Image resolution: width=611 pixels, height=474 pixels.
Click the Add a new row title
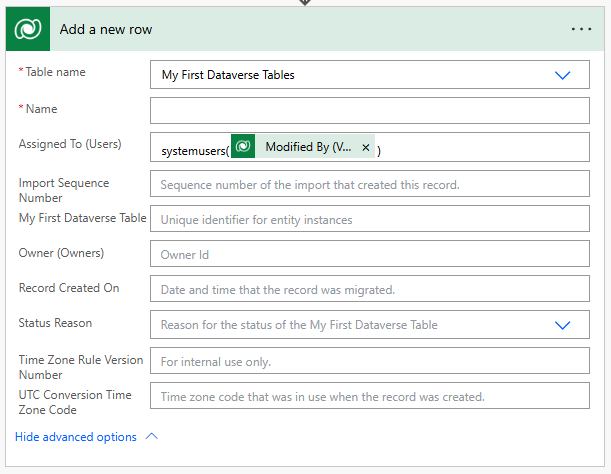click(106, 29)
